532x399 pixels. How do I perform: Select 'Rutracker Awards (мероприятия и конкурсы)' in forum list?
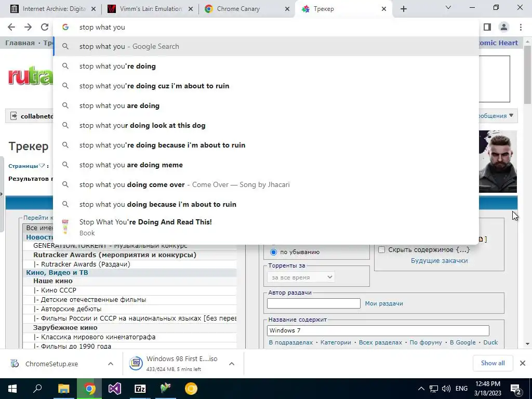point(130,255)
